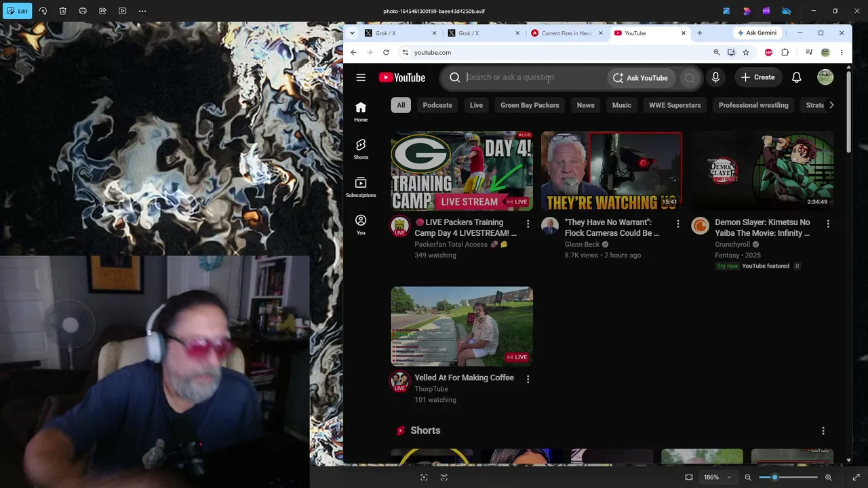
Task: Close the YouTube tab
Action: [683, 33]
